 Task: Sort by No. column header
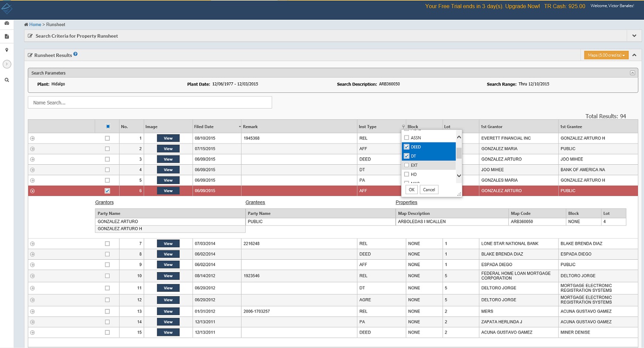125,127
